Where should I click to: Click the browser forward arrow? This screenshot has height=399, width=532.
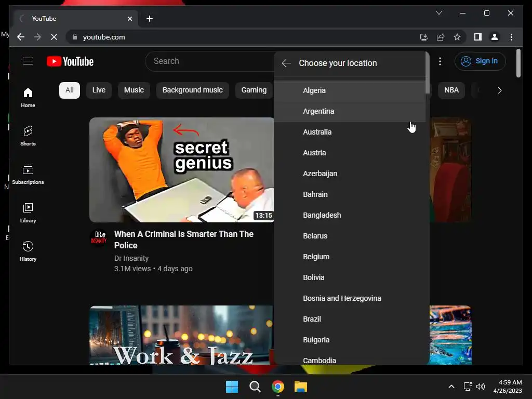tap(37, 37)
